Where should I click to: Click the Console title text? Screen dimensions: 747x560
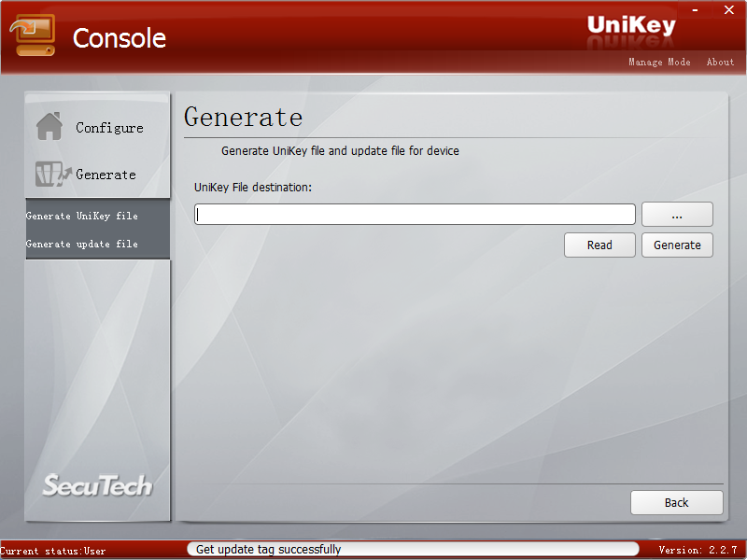tap(120, 38)
